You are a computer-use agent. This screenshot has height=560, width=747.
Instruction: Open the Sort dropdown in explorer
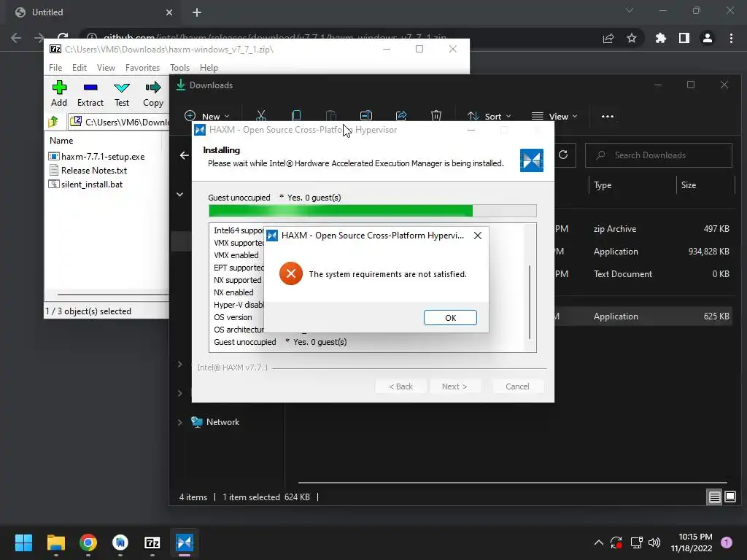[x=489, y=116]
